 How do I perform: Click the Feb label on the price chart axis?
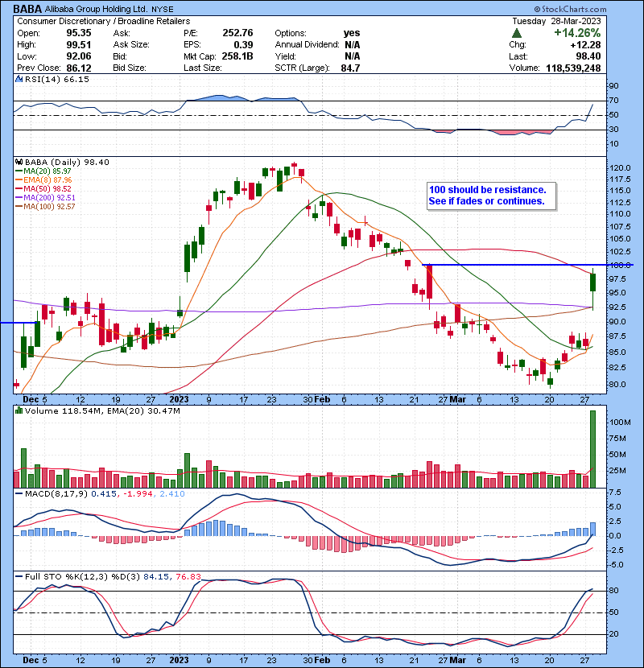322,400
